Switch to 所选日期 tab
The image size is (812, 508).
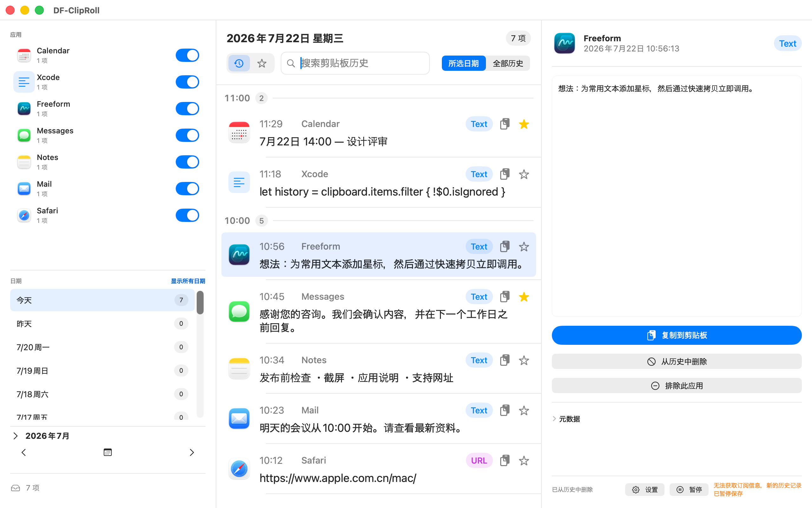tap(463, 63)
